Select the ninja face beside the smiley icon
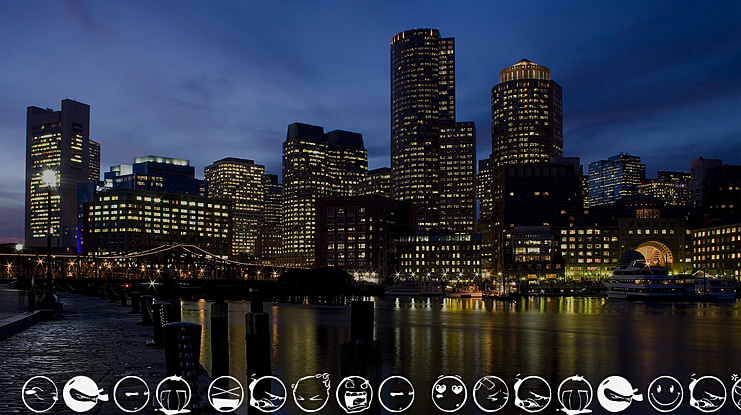This screenshot has width=741, height=415. [x=618, y=393]
